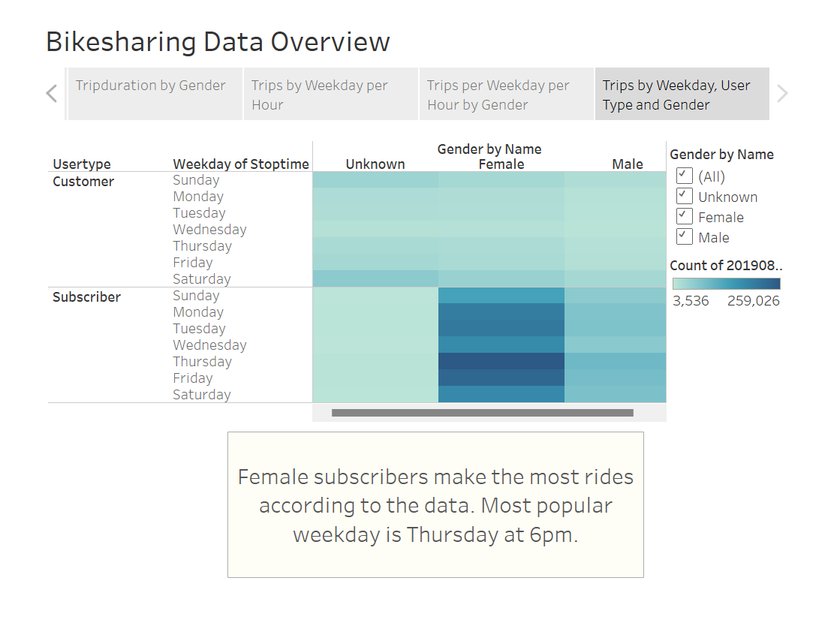Disable the Unknown gender checkbox
The height and width of the screenshot is (644, 840).
point(683,195)
